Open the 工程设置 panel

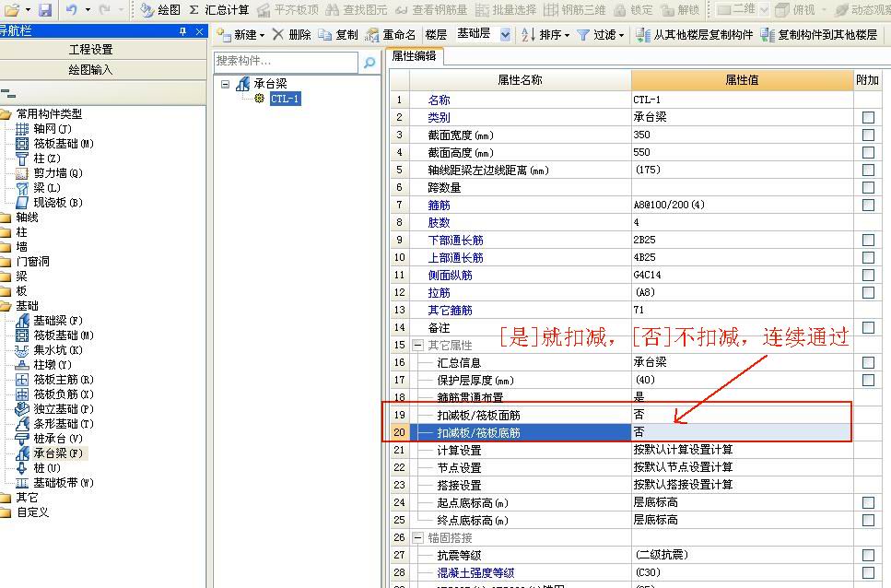pos(91,50)
